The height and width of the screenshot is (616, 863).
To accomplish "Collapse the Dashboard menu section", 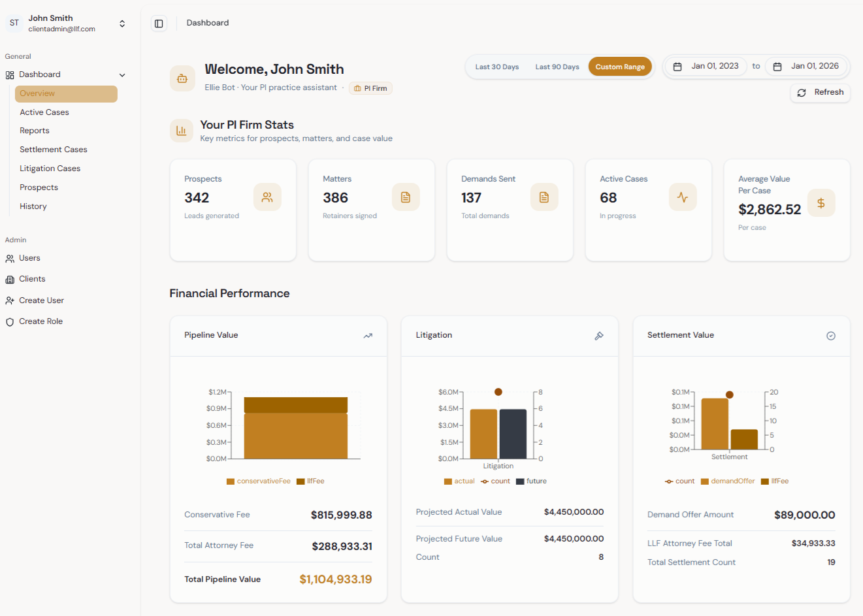I will point(122,75).
